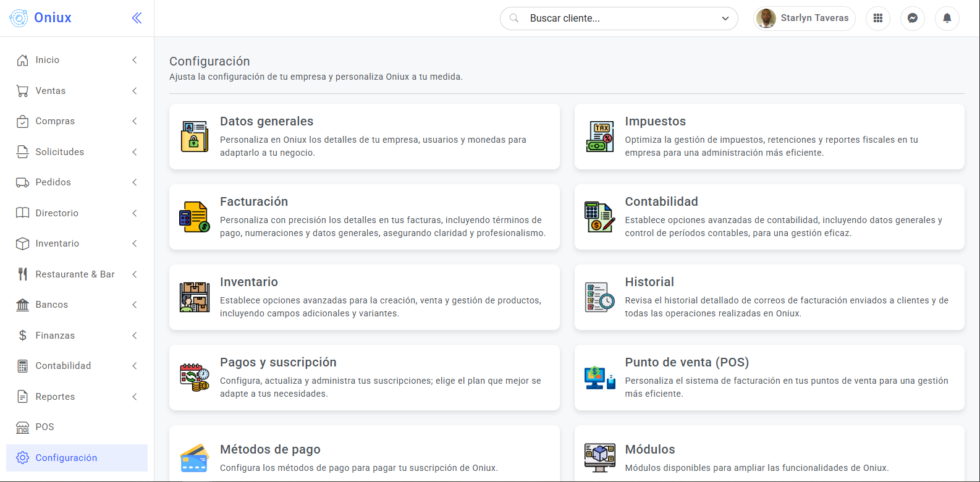Click the Punto de venta monitor icon
This screenshot has width=980, height=482.
click(x=599, y=378)
